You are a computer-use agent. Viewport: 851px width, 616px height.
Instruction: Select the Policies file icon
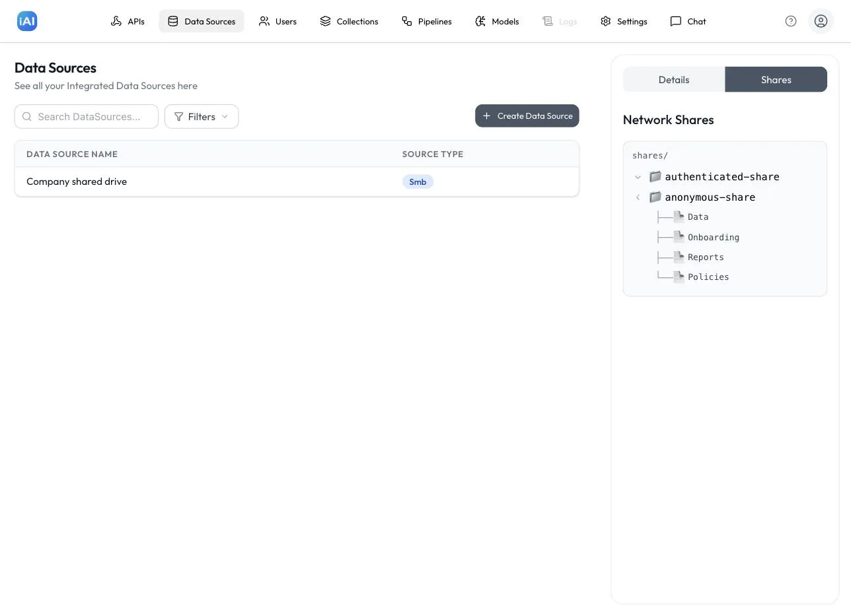tap(679, 277)
